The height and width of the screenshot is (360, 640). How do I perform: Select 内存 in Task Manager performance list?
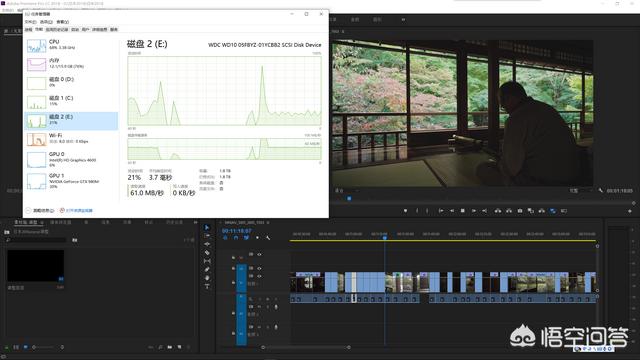[71, 64]
